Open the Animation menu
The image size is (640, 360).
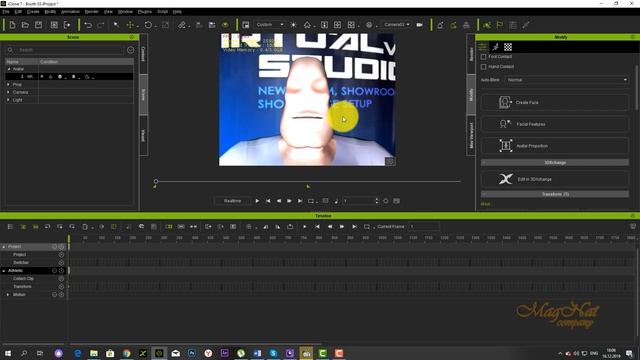pyautogui.click(x=70, y=12)
